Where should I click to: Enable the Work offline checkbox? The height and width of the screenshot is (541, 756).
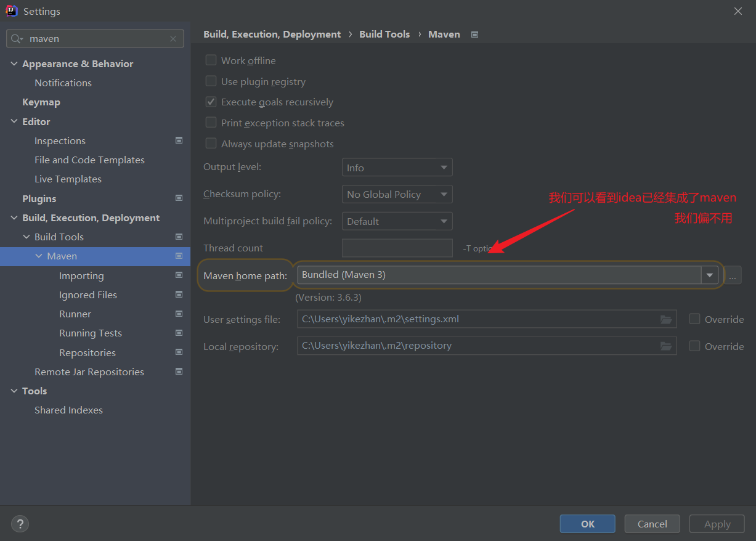(211, 60)
